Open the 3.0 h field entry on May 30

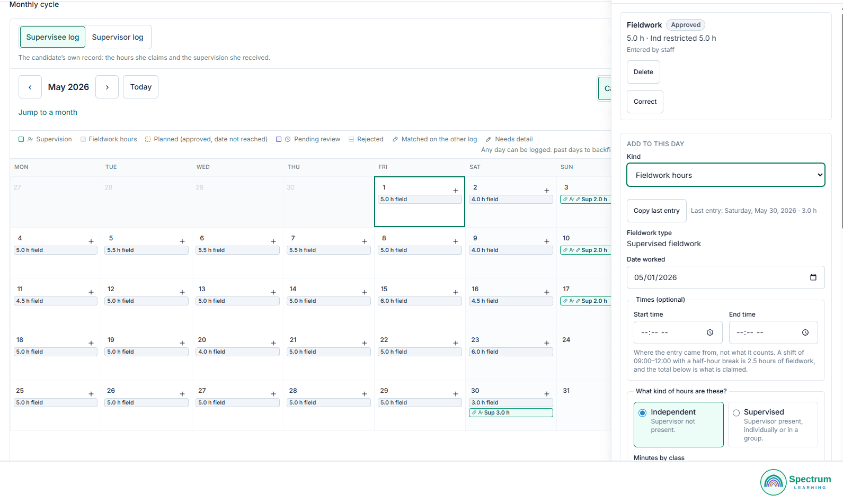coord(511,403)
